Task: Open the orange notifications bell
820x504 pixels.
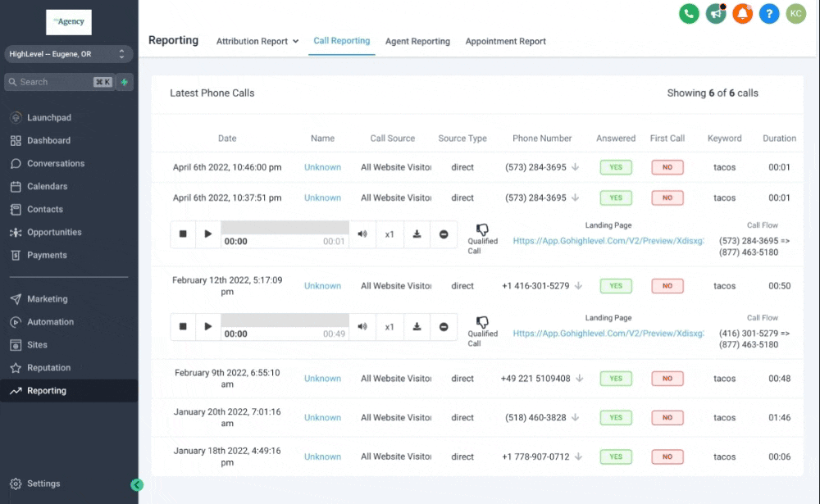Action: point(742,14)
